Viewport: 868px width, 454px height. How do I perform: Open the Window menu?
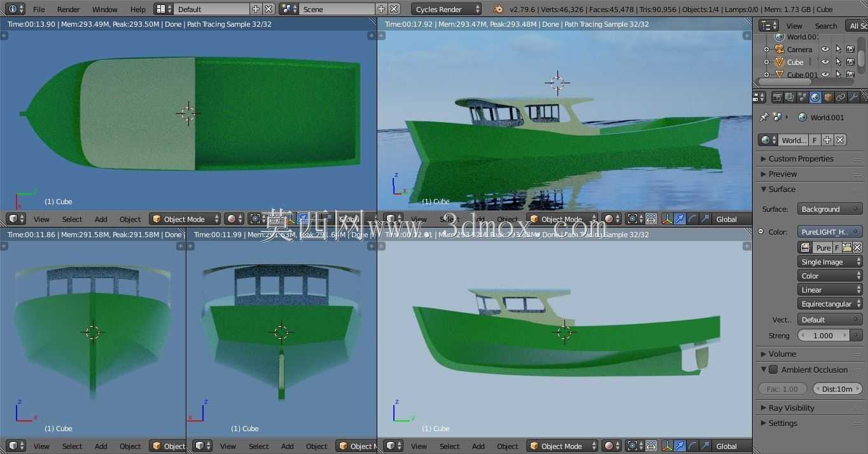point(104,9)
